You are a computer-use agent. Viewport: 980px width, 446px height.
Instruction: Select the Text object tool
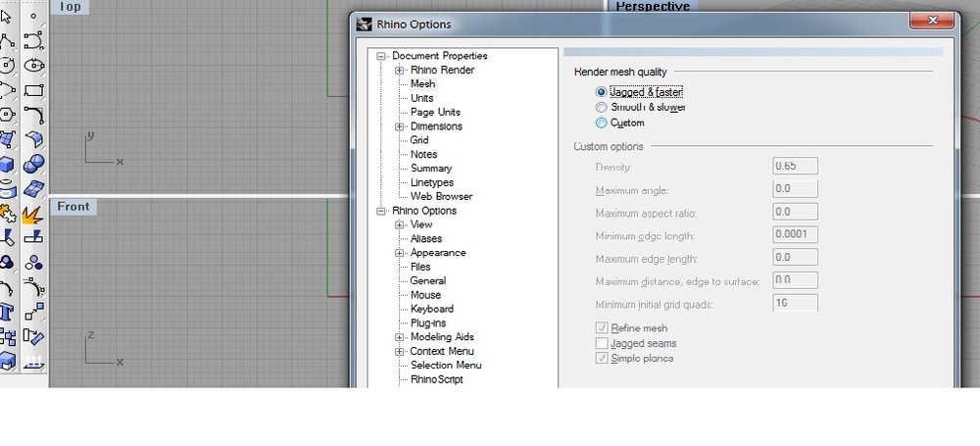pyautogui.click(x=7, y=312)
